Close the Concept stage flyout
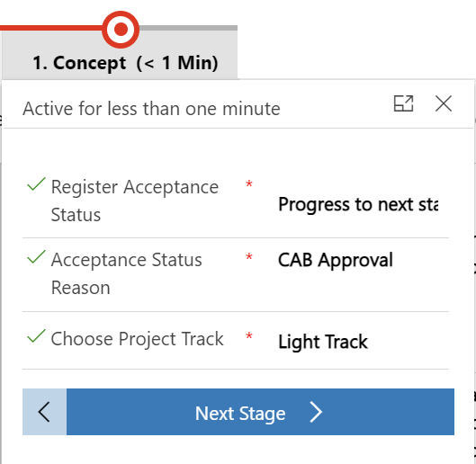Viewport: 476px width, 464px height. (x=444, y=103)
